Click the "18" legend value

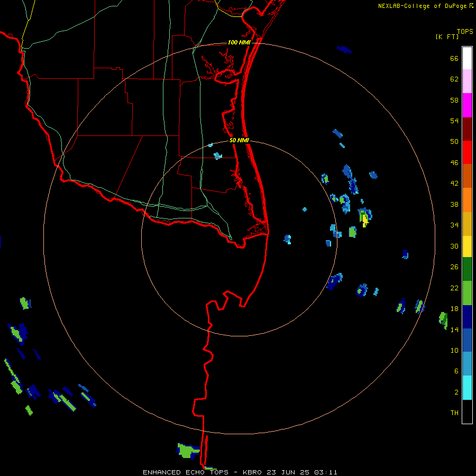[x=454, y=309]
